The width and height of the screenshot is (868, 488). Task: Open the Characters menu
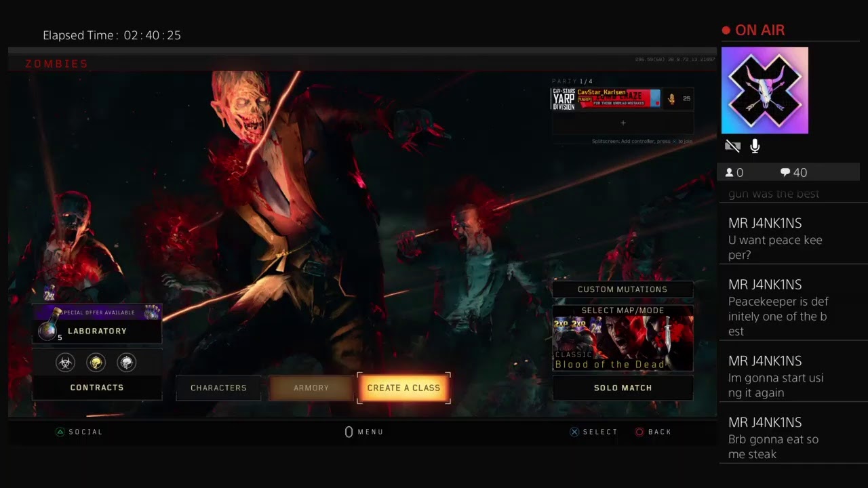(x=218, y=388)
